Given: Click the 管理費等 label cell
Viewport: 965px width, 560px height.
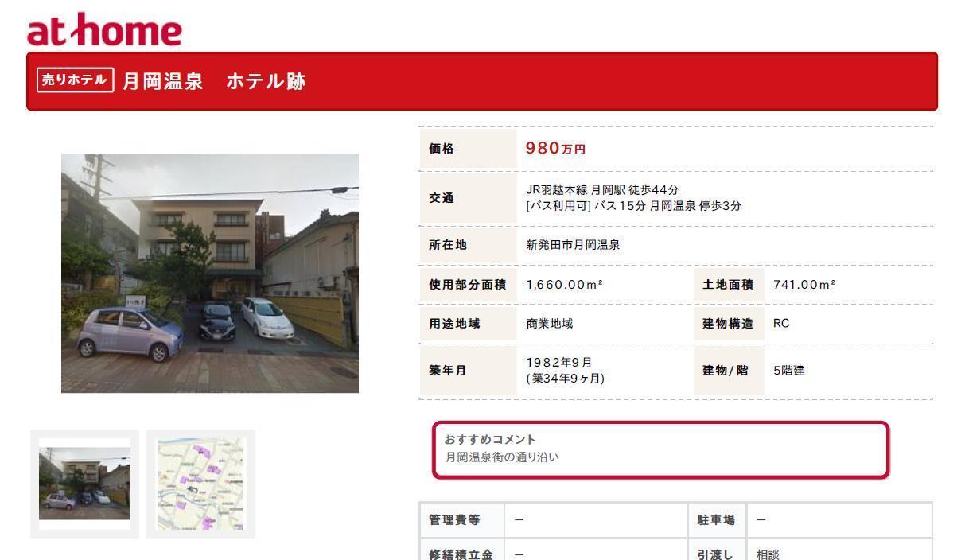Looking at the screenshot, I should tap(462, 519).
